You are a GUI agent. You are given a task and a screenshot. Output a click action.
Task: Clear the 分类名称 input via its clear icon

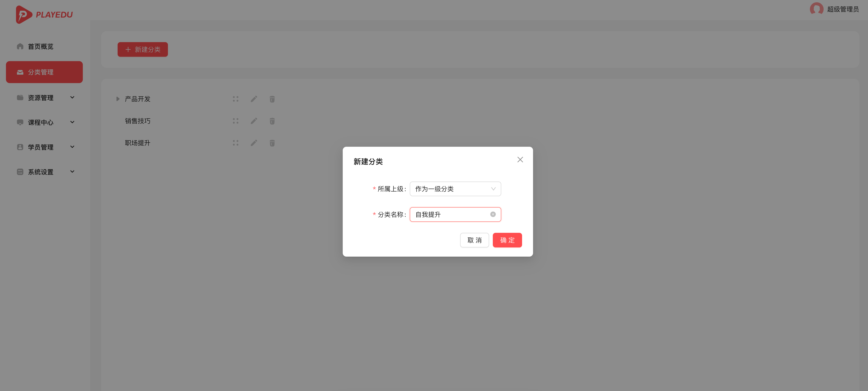tap(493, 214)
